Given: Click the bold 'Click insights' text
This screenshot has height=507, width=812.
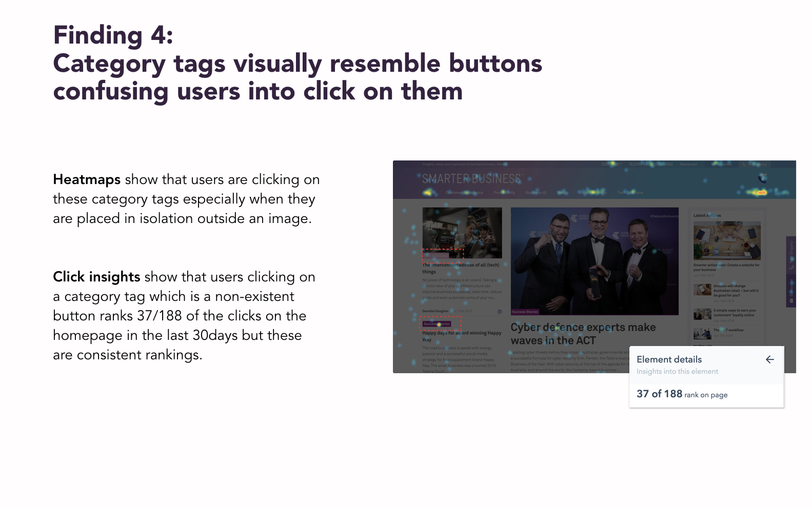Looking at the screenshot, I should (96, 277).
